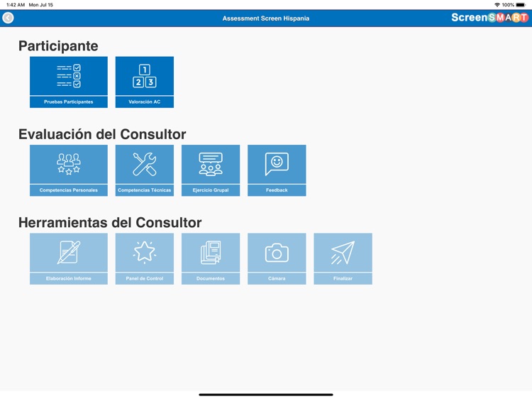Open the Pruebas Participantes checklist icon
The height and width of the screenshot is (399, 532).
coord(69,76)
